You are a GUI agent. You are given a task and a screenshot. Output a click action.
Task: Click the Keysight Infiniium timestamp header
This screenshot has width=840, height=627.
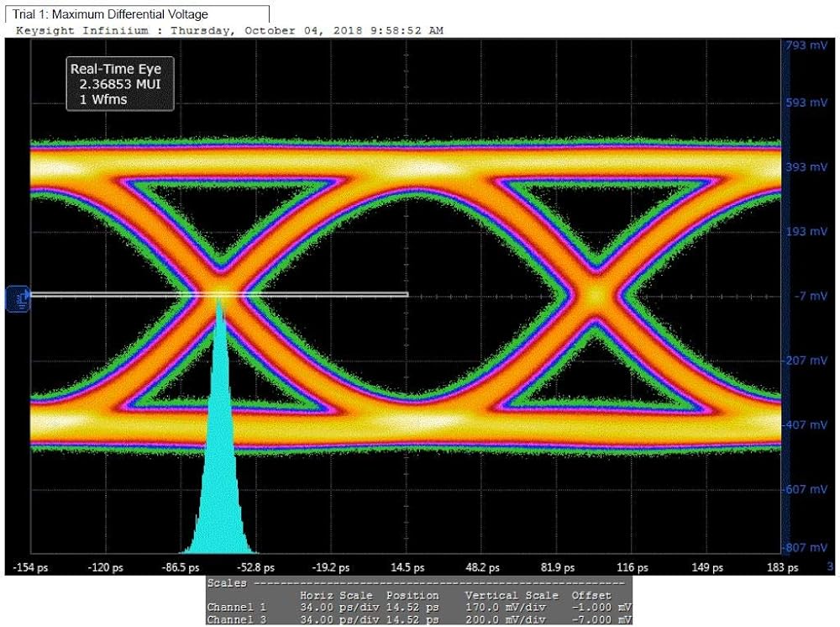coord(229,30)
